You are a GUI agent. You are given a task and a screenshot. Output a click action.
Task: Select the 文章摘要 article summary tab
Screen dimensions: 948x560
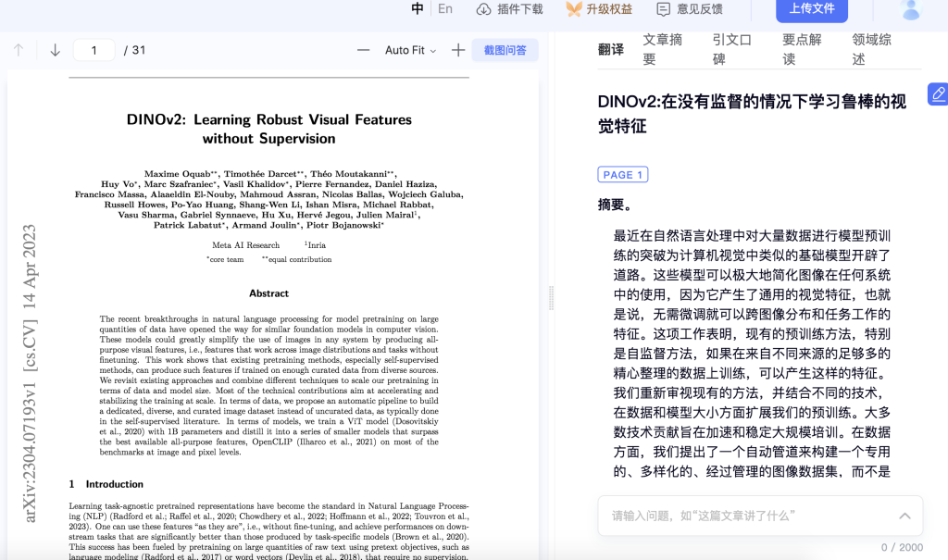coord(662,50)
